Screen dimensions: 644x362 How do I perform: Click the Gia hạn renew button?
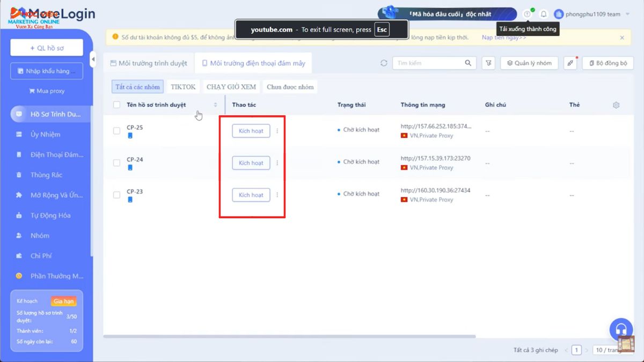coord(64,301)
